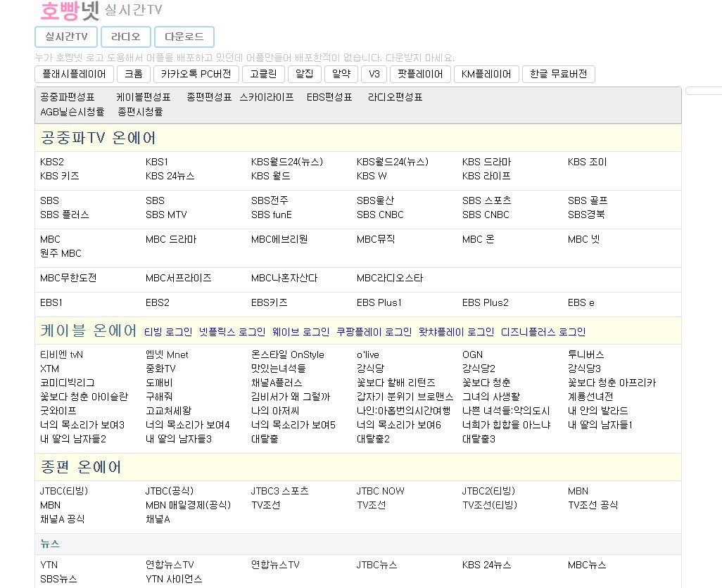The width and height of the screenshot is (722, 588).
Task: Click the 크롬 download button
Action: coord(134,74)
